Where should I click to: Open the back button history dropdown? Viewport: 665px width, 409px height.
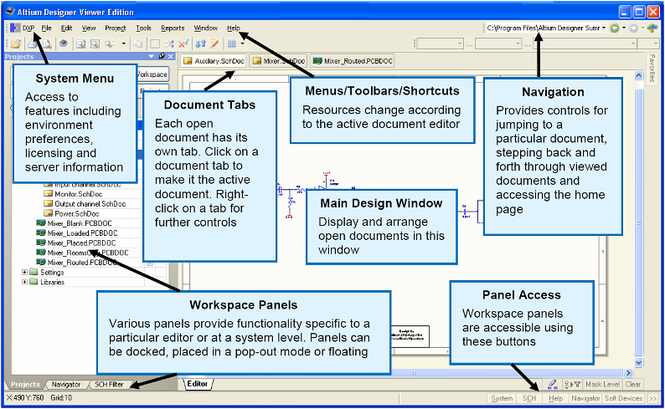tap(623, 28)
